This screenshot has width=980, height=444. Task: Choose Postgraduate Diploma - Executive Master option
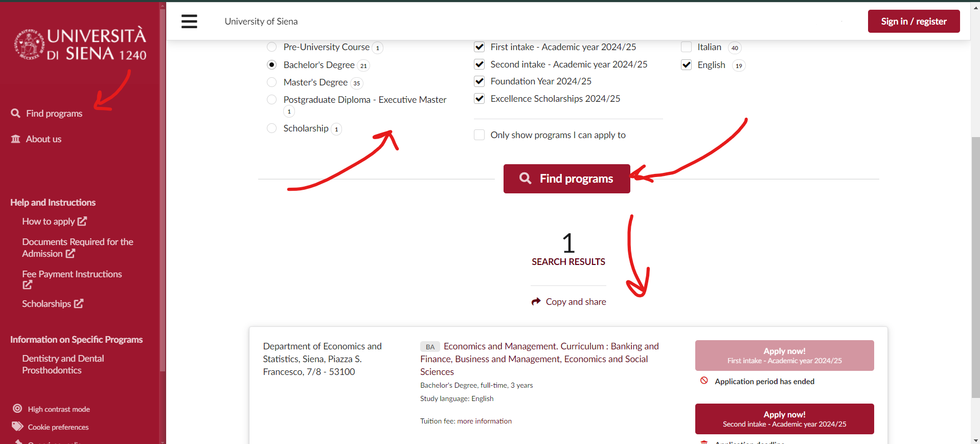click(272, 100)
